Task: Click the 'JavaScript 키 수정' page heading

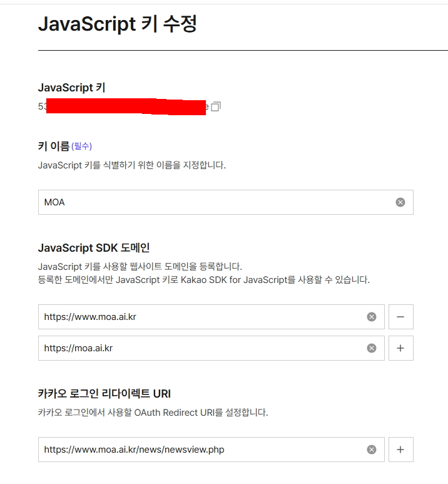Action: [118, 24]
